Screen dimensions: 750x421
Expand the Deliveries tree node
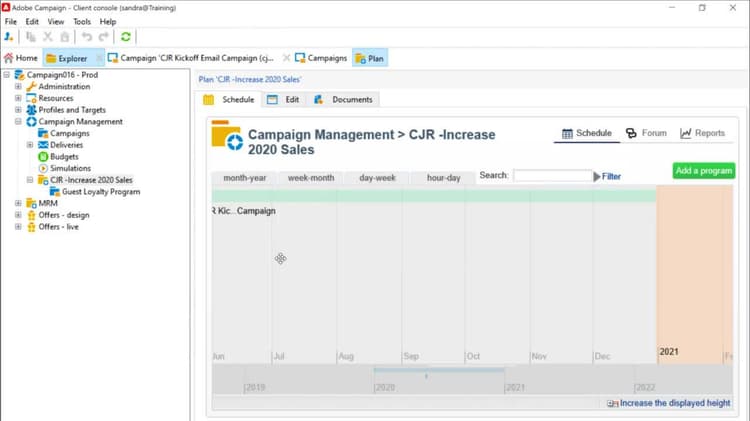click(30, 145)
